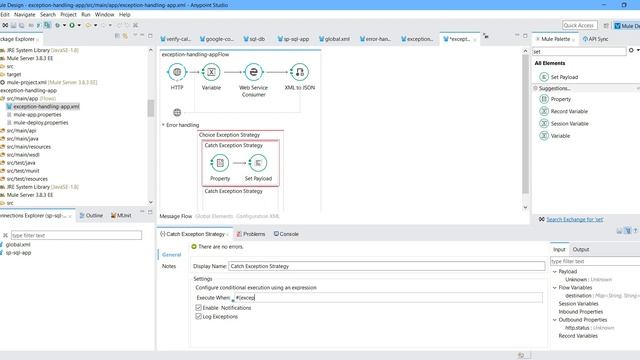Viewport: 640px width, 360px height.
Task: Minimize the Package Explorer panel
Action: pyautogui.click(x=142, y=36)
